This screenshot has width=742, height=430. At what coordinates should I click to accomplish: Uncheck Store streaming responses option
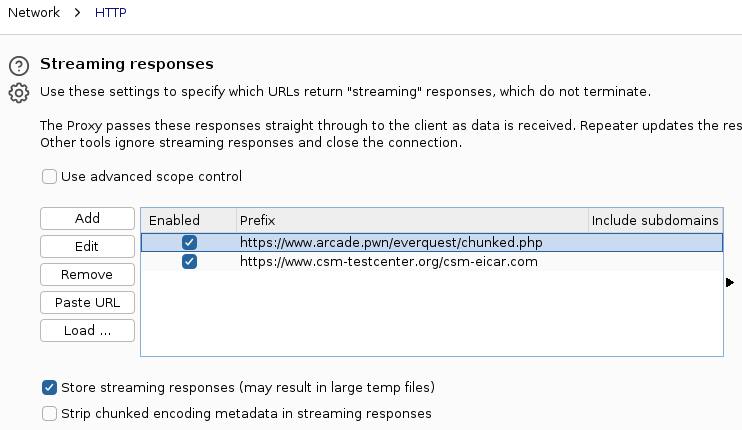pyautogui.click(x=49, y=387)
